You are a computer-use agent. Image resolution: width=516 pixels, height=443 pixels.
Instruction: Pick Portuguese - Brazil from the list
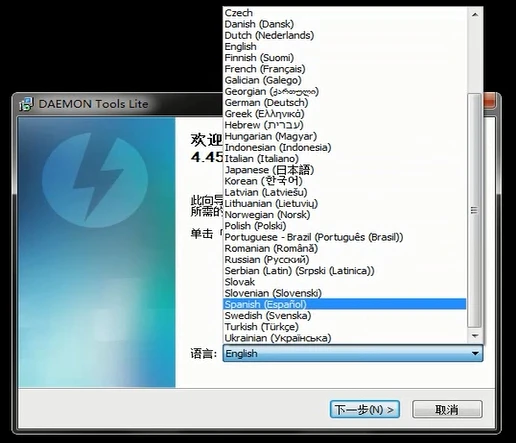344,237
